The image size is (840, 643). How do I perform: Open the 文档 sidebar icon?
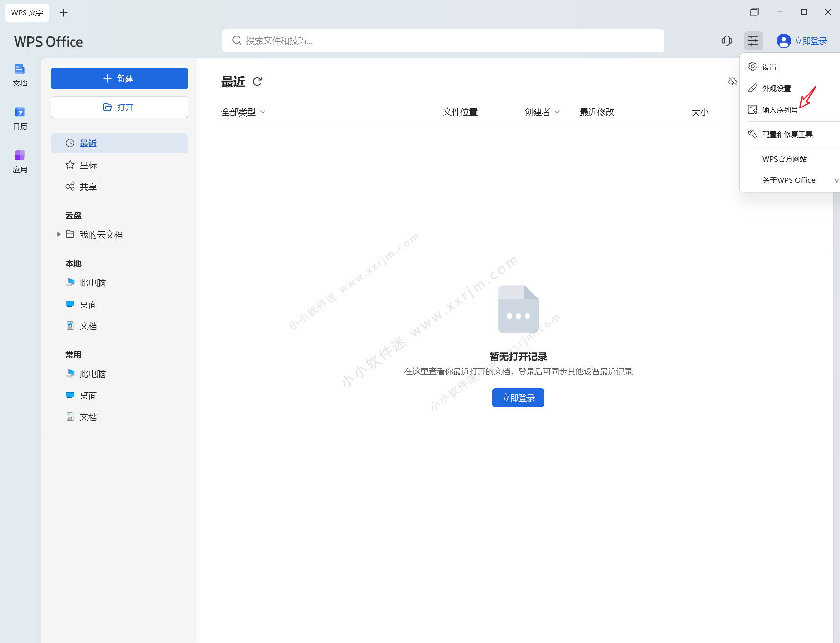point(20,75)
